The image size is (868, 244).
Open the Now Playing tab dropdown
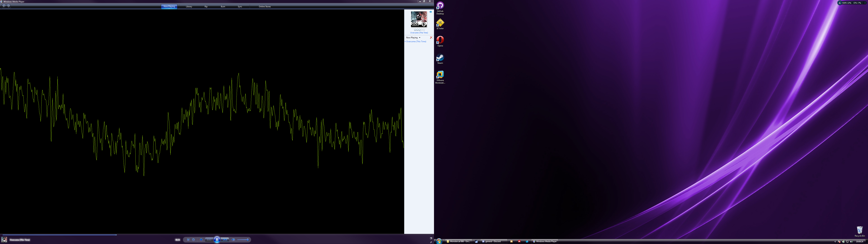[x=169, y=8]
